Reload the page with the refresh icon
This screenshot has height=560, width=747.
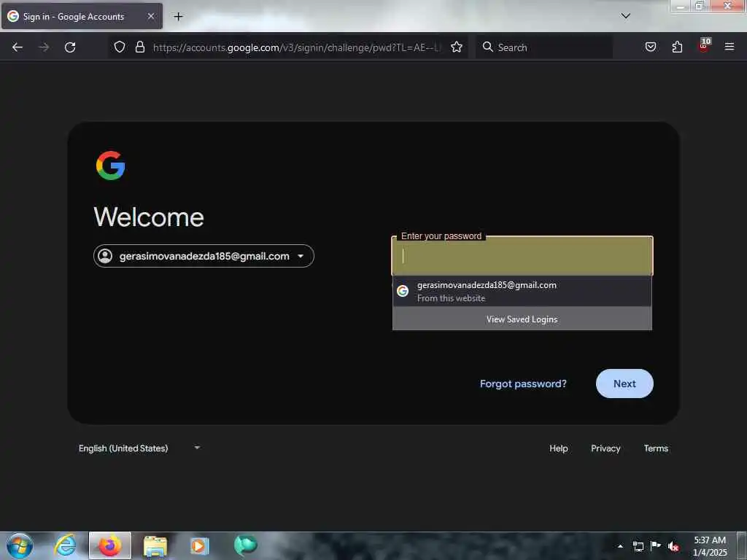click(70, 47)
